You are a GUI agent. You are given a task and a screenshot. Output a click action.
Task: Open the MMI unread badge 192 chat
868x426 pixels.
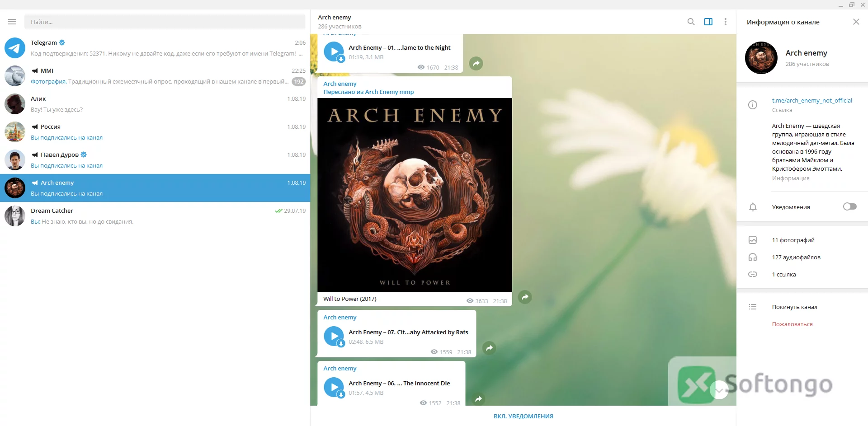point(298,82)
